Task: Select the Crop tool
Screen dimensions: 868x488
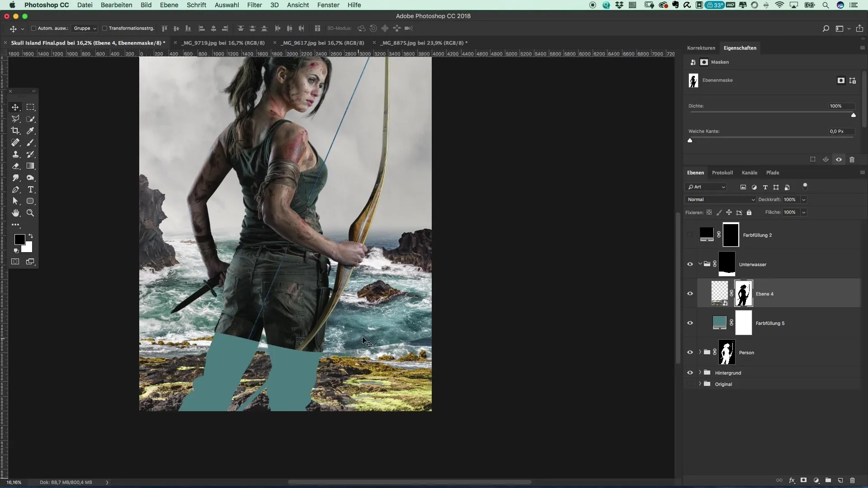Action: (x=15, y=131)
